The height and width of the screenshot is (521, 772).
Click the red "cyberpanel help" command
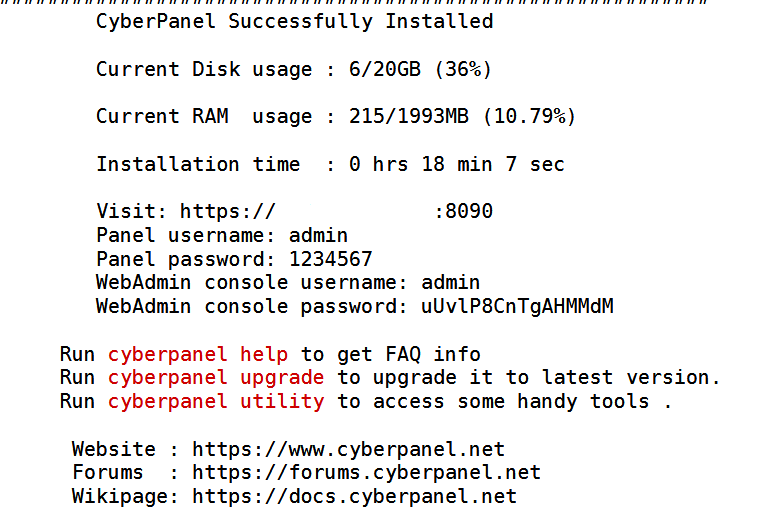(x=198, y=354)
